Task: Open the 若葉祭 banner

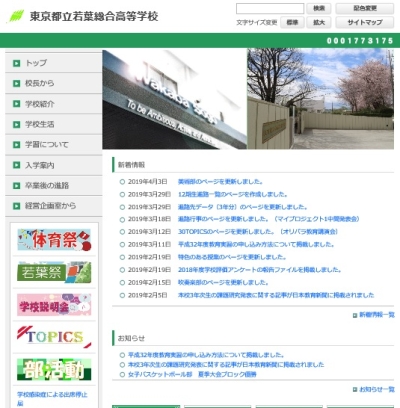Action: tap(54, 272)
